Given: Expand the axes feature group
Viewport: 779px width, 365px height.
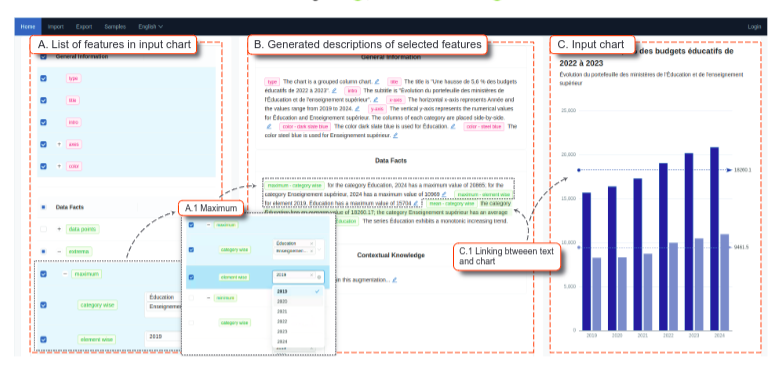Looking at the screenshot, I should pos(59,144).
